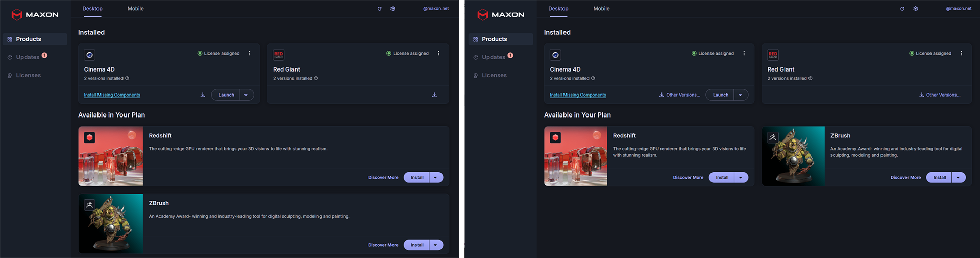Click the unlabeled download icon on Cinema 4D card

203,95
